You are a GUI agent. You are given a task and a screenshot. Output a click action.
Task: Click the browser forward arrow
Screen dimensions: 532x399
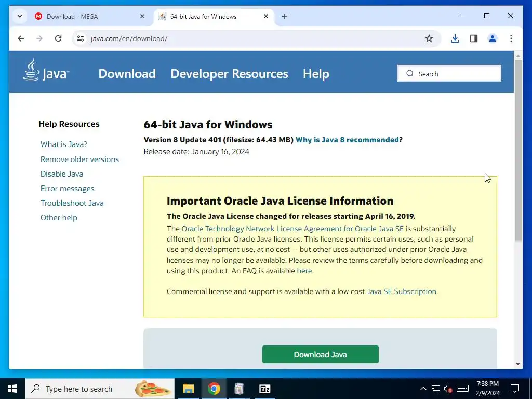click(x=39, y=38)
